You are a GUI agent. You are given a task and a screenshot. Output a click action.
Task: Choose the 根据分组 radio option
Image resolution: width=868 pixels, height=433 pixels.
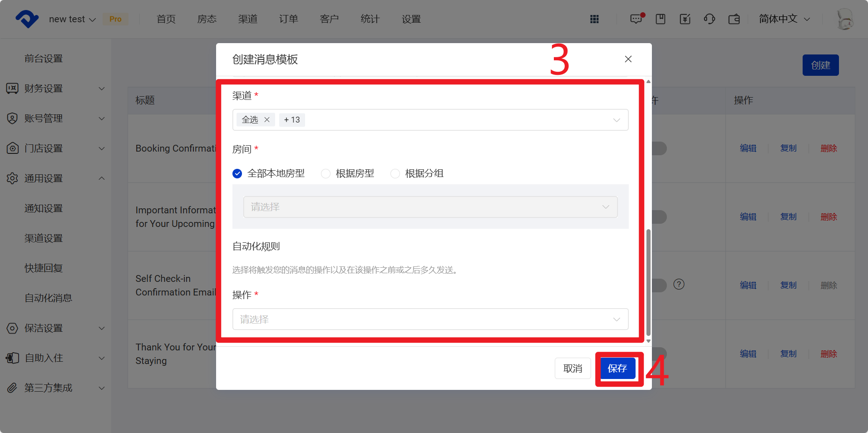pos(395,173)
